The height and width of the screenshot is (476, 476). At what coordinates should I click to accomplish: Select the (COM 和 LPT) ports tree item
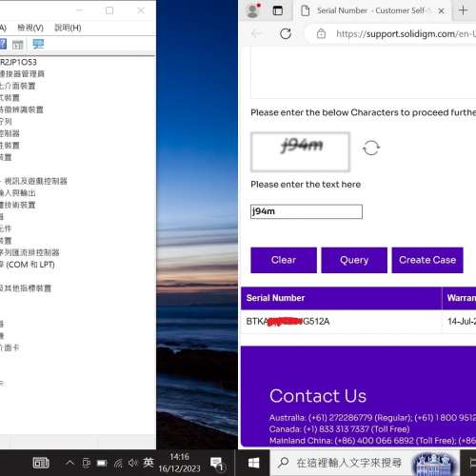(28, 265)
